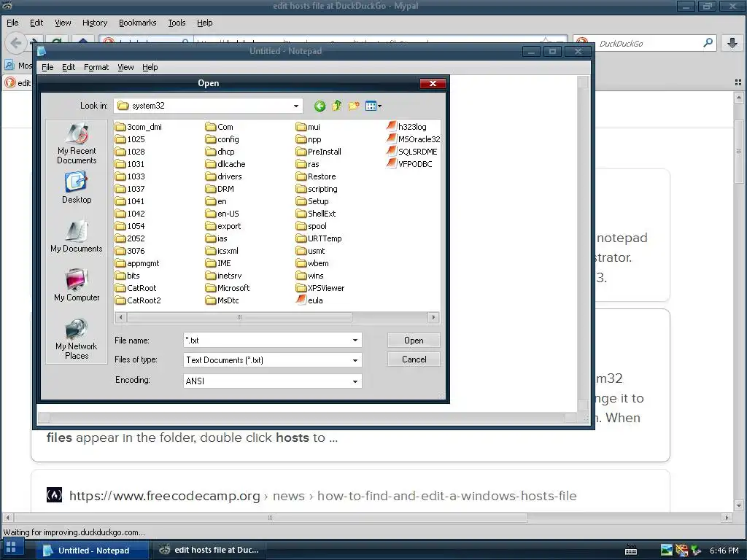747x560 pixels.
Task: Click Mypal browser back arrow button
Action: [x=16, y=43]
